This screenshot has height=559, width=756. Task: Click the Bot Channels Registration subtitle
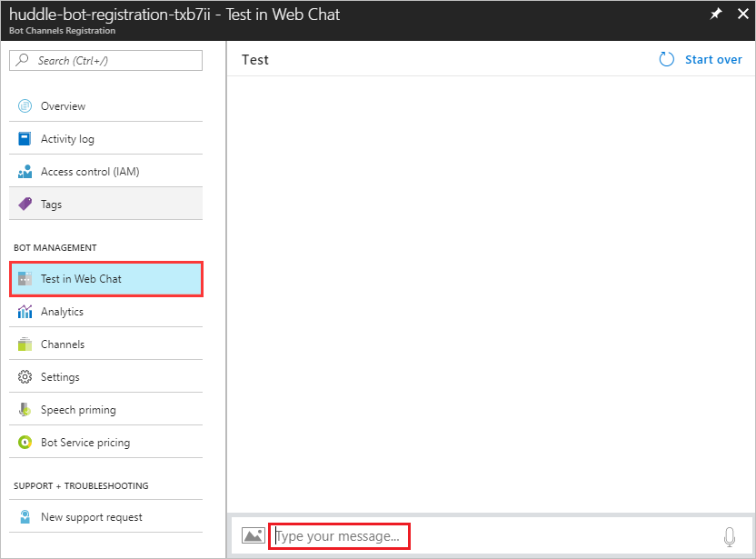pos(62,30)
